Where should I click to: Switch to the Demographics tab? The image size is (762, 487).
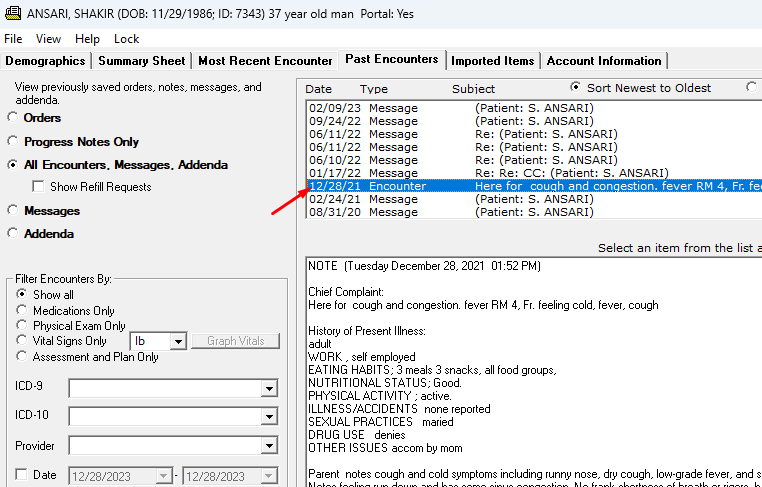45,61
